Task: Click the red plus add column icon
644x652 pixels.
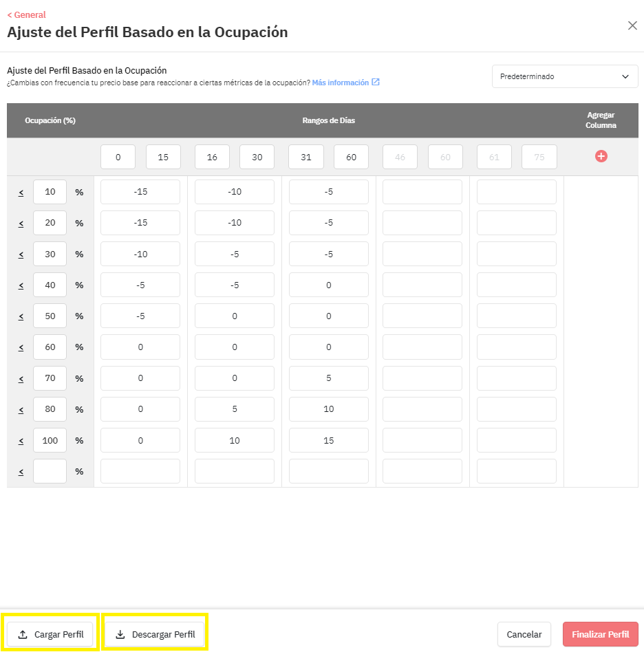Action: coord(601,156)
